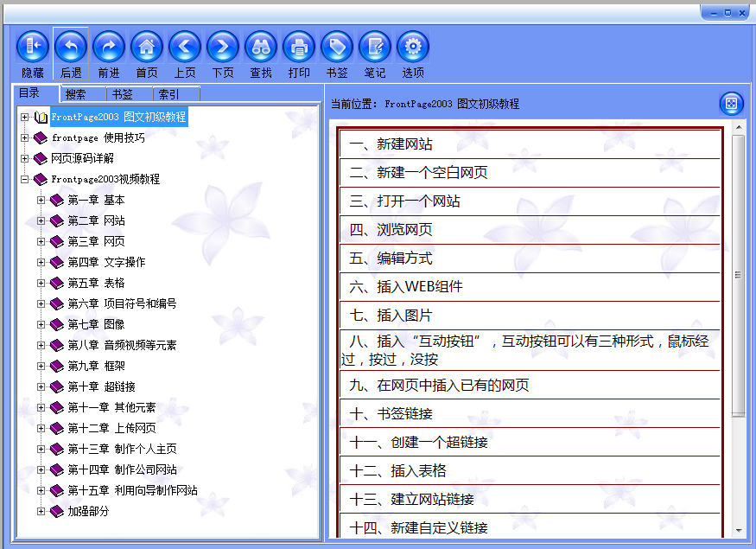Screen dimensions: 756x549
Task: Switch to the 搜索 tab
Action: coord(82,94)
